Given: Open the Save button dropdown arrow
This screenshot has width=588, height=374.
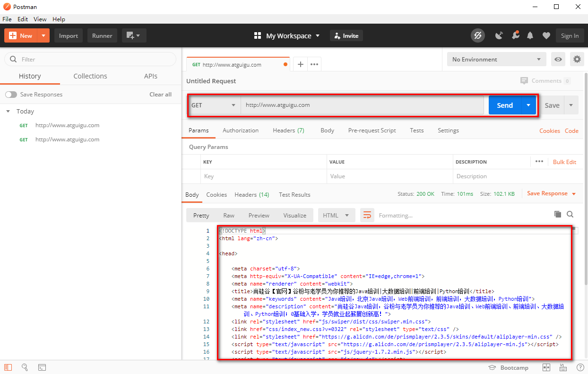Looking at the screenshot, I should click(571, 105).
